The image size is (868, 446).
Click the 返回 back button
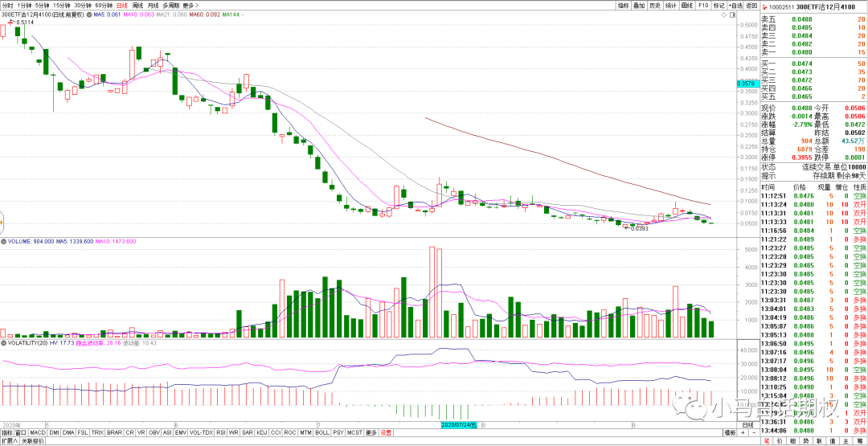click(751, 5)
